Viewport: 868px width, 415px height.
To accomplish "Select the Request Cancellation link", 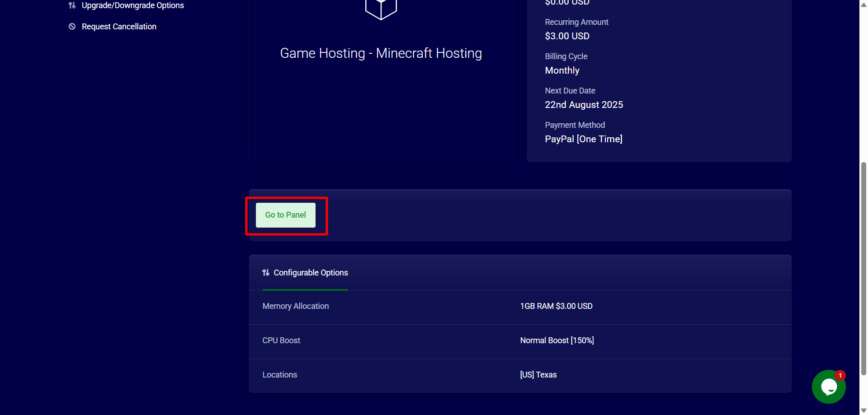I will (x=119, y=27).
